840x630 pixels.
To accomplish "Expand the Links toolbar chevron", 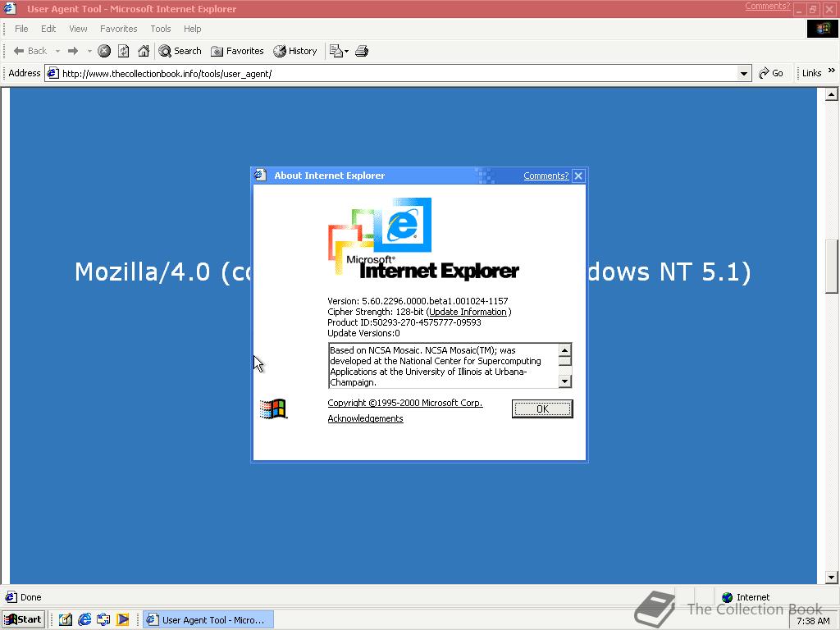I will tap(832, 71).
